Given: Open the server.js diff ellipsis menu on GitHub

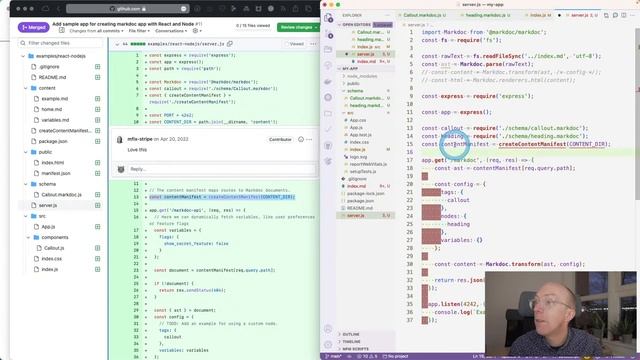Looking at the screenshot, I should 313,44.
